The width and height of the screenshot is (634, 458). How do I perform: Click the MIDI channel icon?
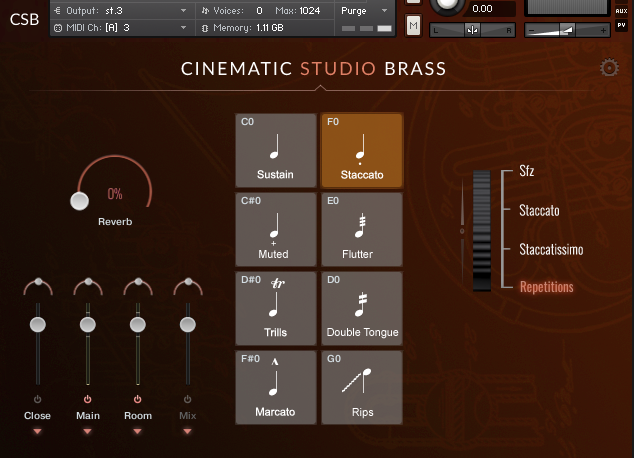58,28
